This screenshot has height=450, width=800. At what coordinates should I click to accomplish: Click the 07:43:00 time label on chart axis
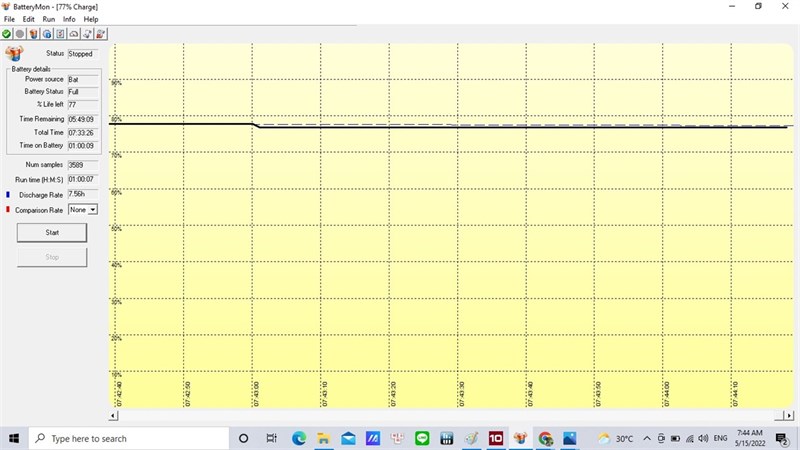click(x=256, y=394)
